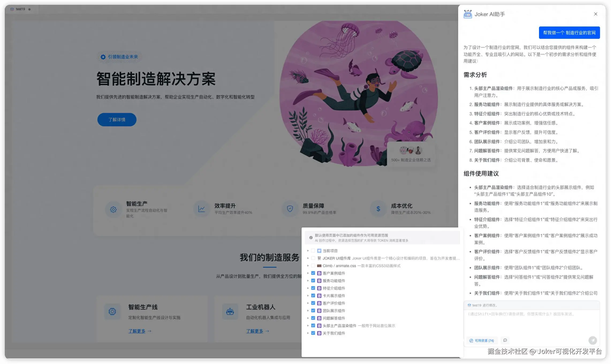Viewport: 611px width, 364px height.
Task: Expand the JOKER UI组件库 node
Action: pyautogui.click(x=308, y=258)
